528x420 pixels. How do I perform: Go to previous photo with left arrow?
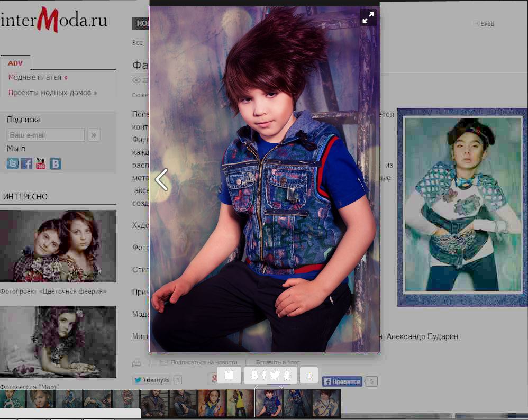pyautogui.click(x=162, y=180)
